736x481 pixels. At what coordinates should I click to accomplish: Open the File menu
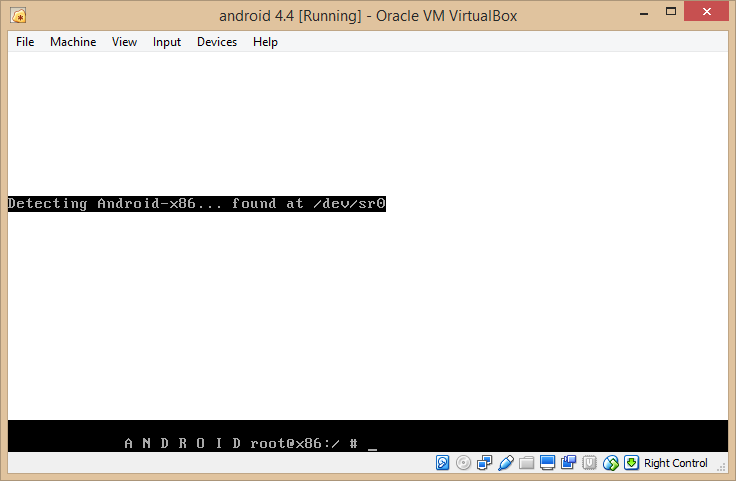pos(25,42)
